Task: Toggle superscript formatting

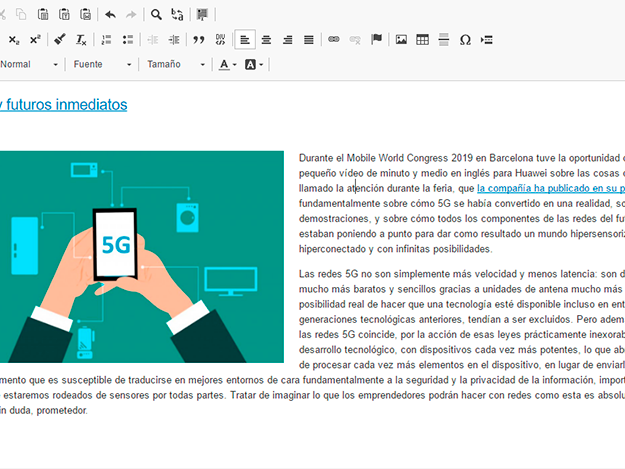Action: [35, 40]
